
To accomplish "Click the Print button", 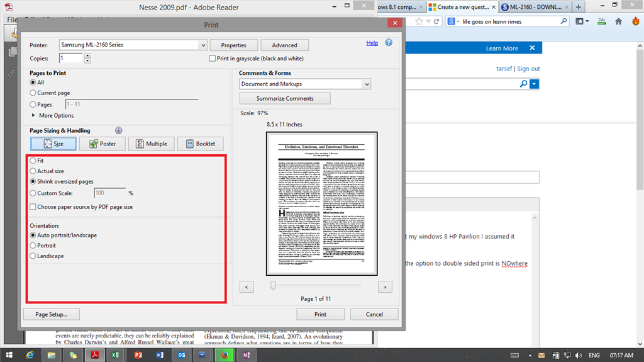I will (320, 314).
